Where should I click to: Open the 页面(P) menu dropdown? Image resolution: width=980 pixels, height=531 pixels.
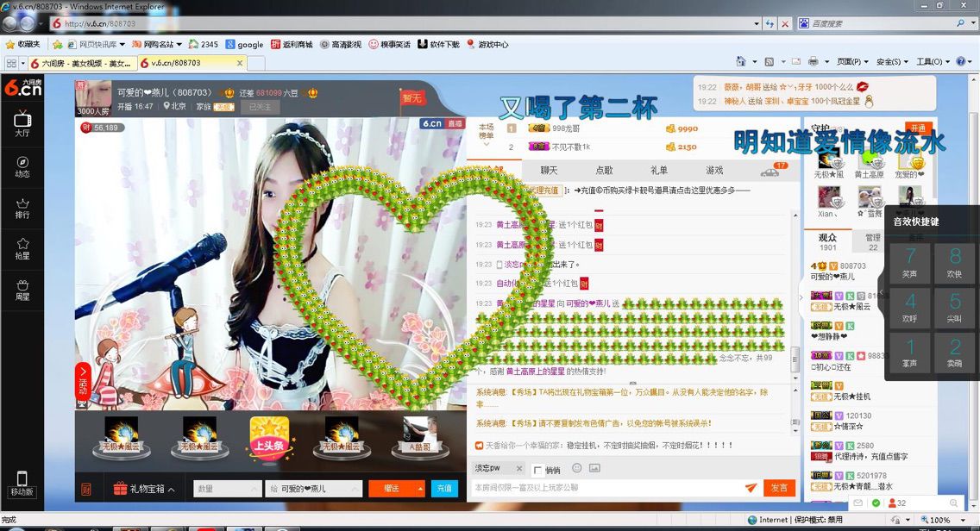coord(851,61)
